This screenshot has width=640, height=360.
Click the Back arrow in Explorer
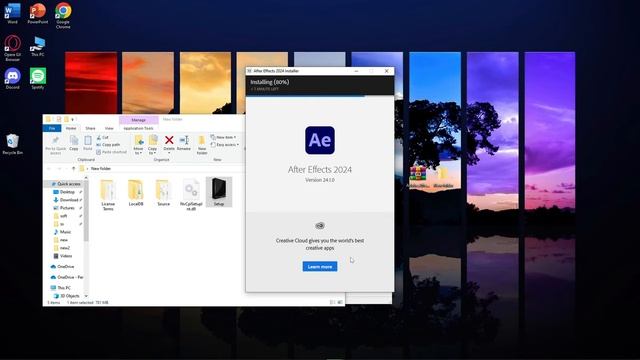pyautogui.click(x=49, y=169)
